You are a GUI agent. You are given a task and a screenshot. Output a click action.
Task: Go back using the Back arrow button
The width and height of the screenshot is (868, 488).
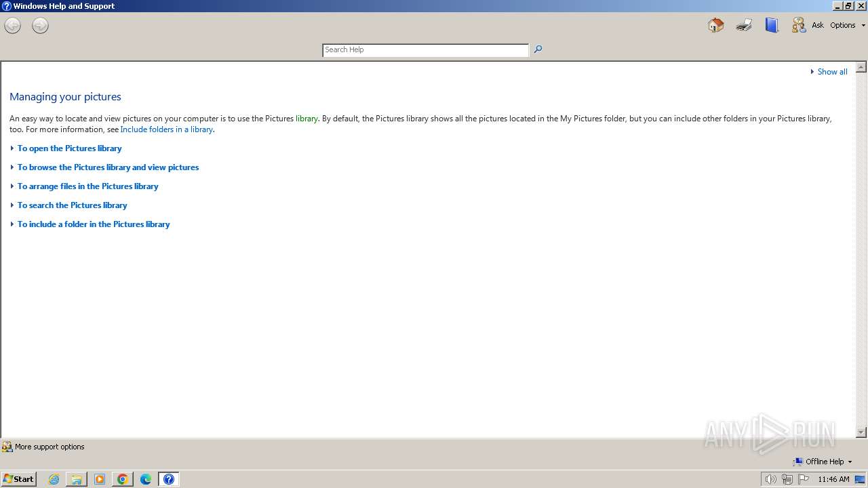point(12,26)
